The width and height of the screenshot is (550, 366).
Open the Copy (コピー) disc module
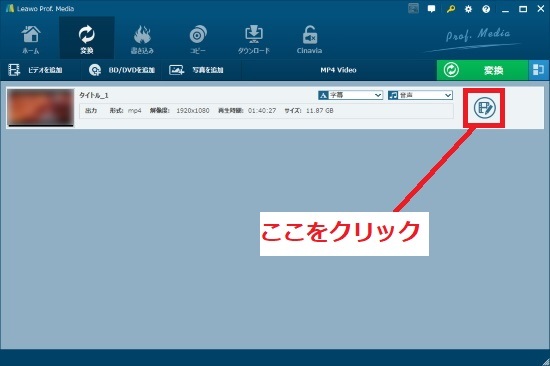point(198,39)
